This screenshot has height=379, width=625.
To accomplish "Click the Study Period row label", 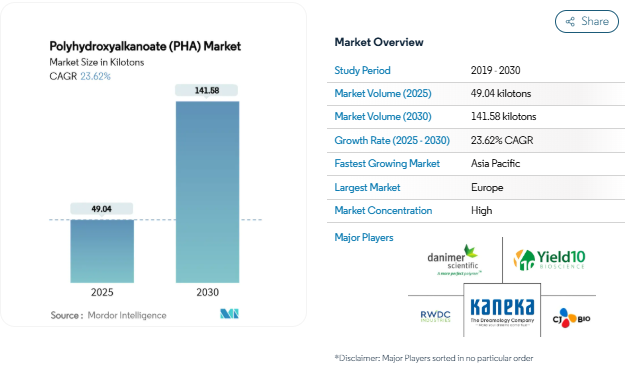I will [x=362, y=71].
